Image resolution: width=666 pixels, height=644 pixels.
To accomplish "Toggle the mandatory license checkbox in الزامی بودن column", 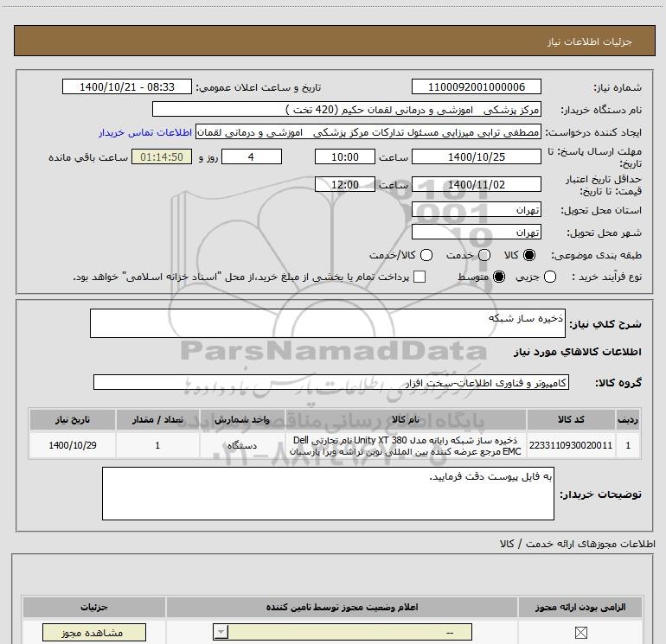I will click(580, 633).
